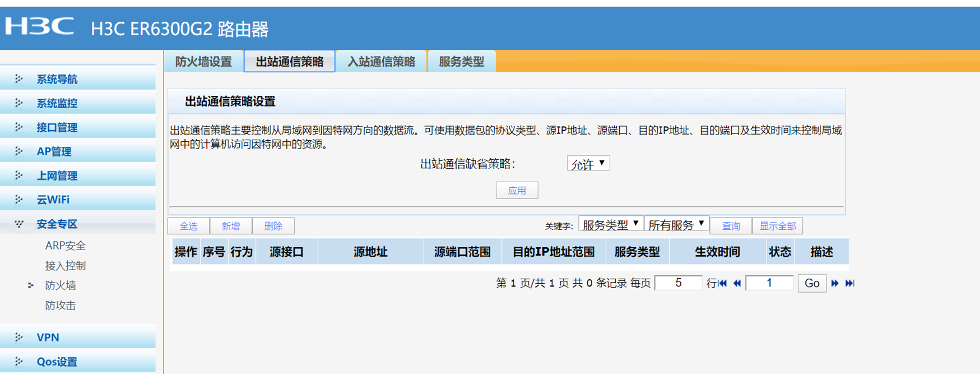Expand the 云WiFi menu arrow icon
980x374 pixels.
click(x=18, y=199)
